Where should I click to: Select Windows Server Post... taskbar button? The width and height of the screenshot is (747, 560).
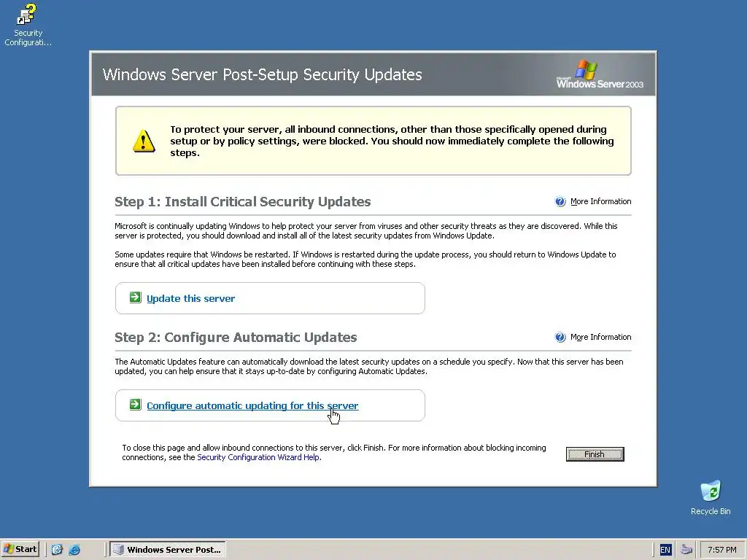click(x=168, y=549)
